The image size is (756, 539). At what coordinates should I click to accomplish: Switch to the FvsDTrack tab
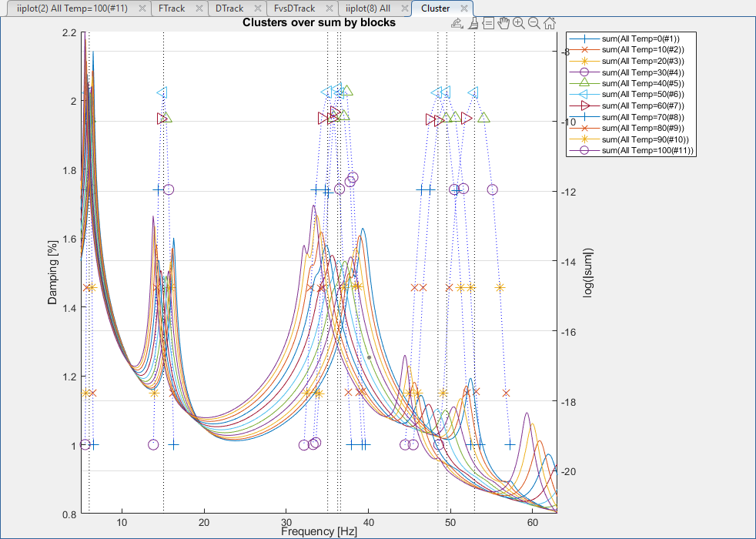click(294, 8)
